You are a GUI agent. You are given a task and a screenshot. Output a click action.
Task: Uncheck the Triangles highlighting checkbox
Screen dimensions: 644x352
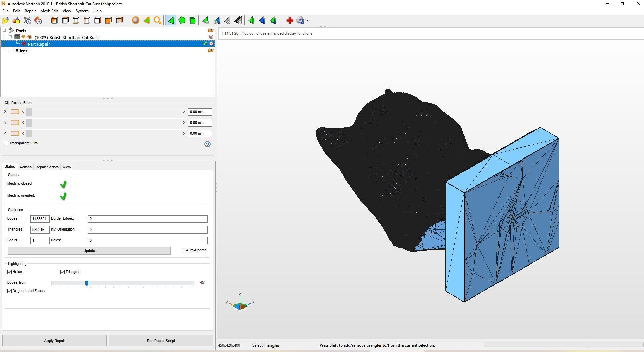62,272
